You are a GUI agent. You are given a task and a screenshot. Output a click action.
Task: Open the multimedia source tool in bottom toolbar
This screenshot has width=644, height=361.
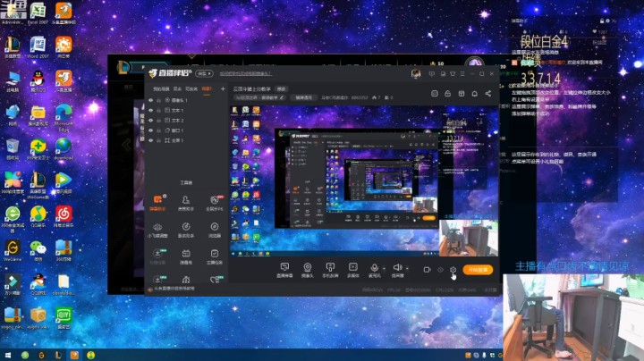(x=353, y=270)
